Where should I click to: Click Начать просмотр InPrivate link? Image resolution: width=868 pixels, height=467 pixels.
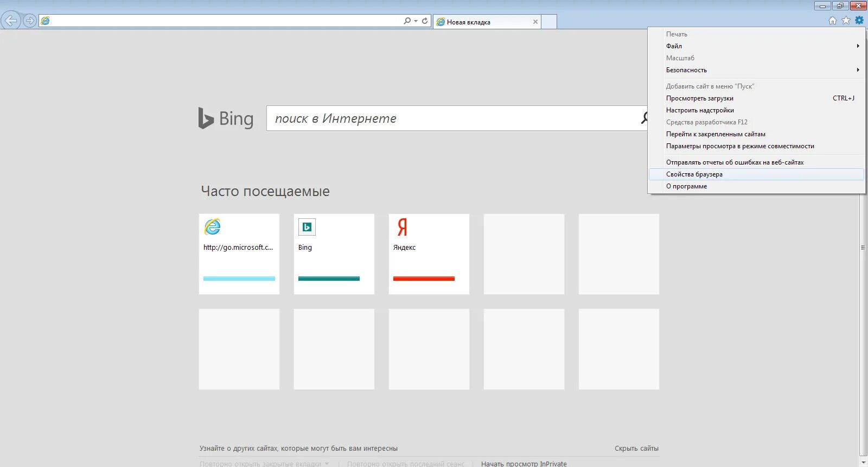[524, 464]
